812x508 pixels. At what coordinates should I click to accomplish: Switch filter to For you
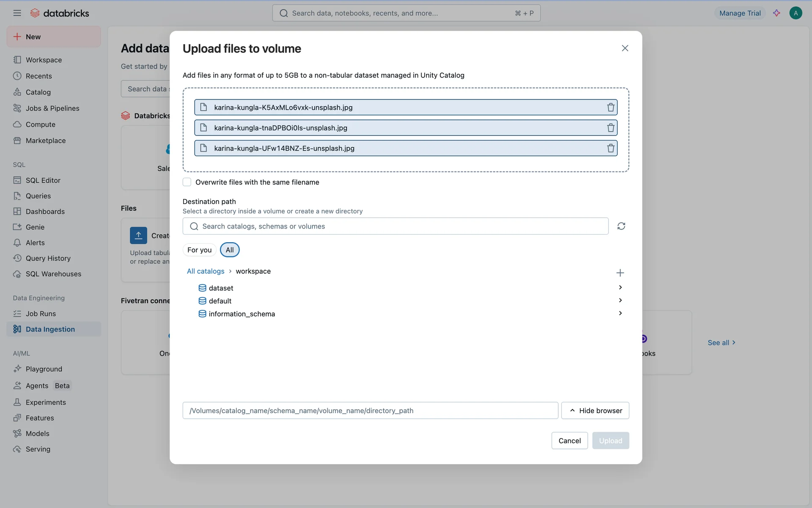point(199,250)
